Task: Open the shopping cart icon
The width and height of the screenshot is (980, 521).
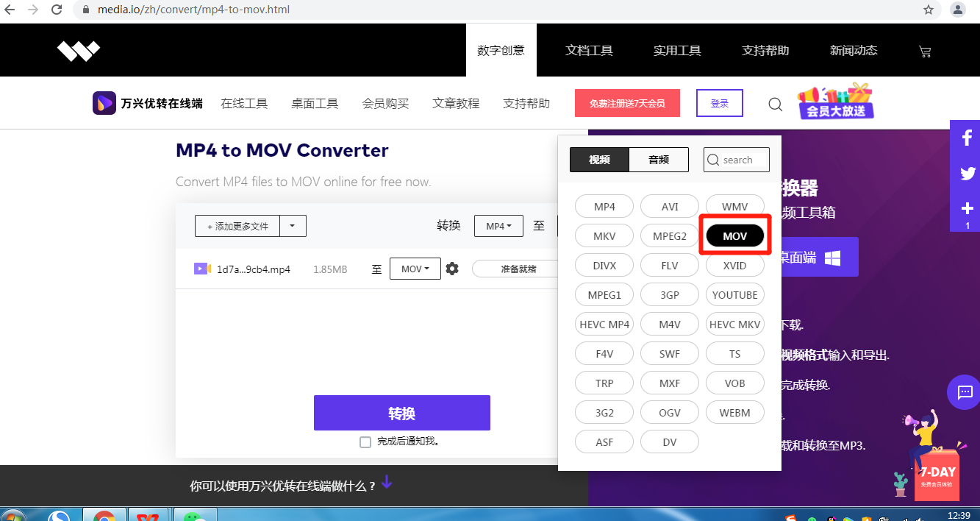Action: [x=925, y=50]
